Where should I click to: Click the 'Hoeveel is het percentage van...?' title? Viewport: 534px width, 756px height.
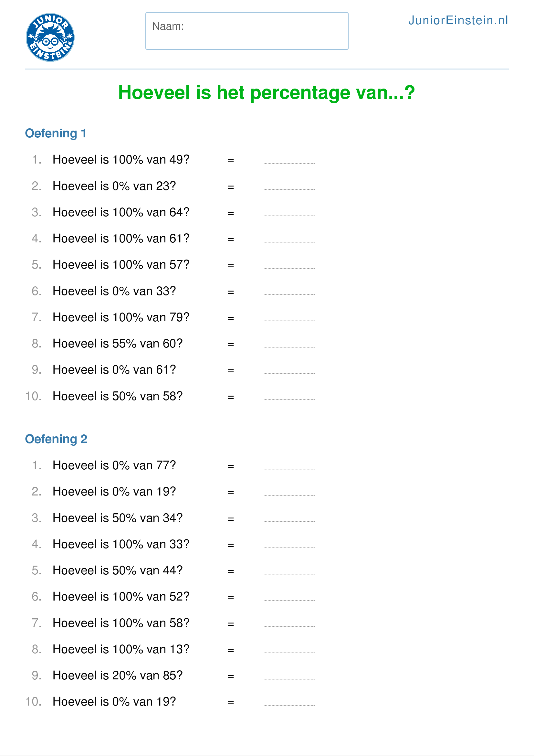267,92
